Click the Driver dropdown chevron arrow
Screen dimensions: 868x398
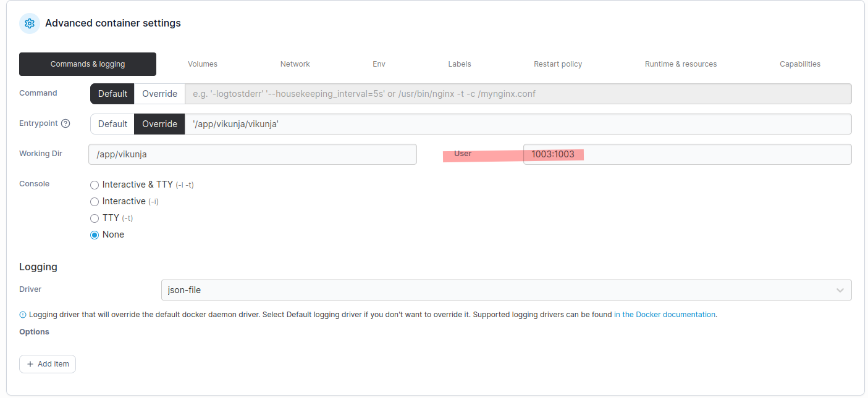[x=840, y=290]
